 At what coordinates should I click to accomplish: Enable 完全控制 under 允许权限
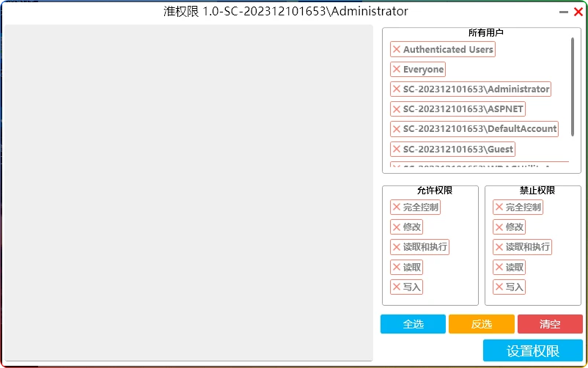(415, 207)
